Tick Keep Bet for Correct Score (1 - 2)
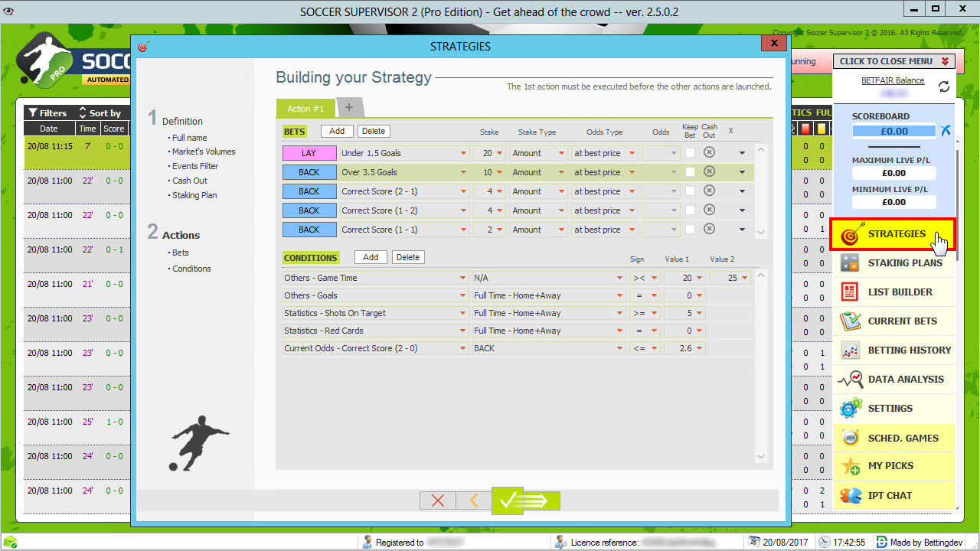Viewport: 980px width, 551px height. tap(690, 210)
